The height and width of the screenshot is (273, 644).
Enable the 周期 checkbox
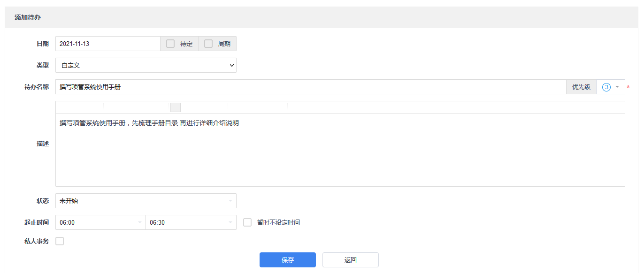pos(208,44)
